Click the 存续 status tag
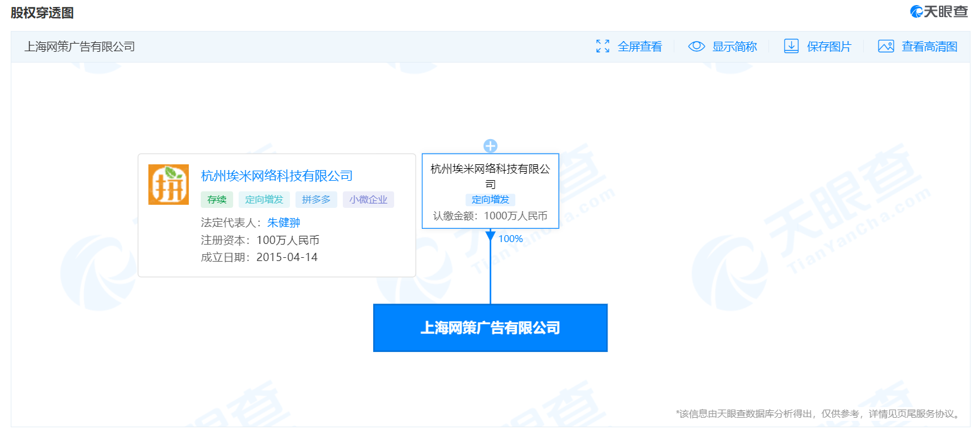Screen dimensions: 980x438 coord(217,200)
